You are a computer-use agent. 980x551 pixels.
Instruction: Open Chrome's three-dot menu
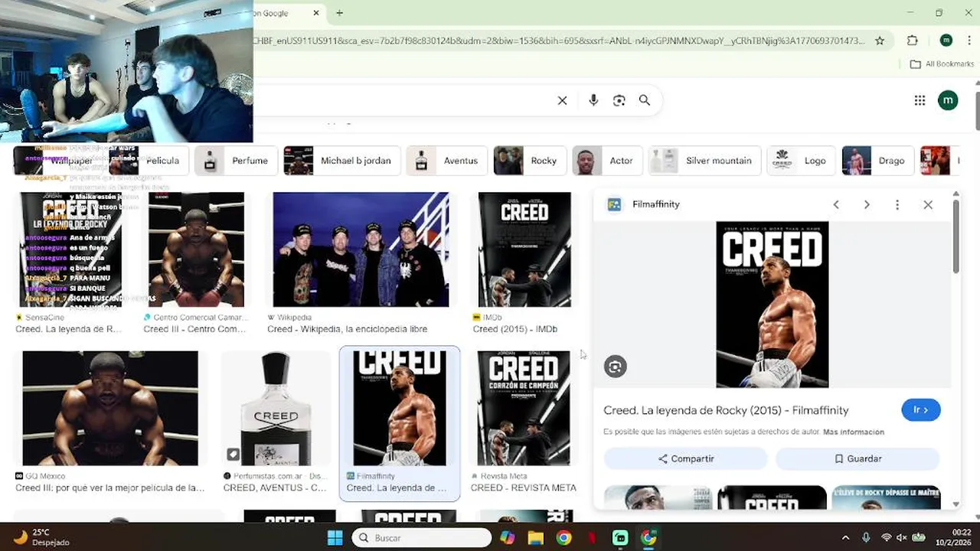coord(968,41)
